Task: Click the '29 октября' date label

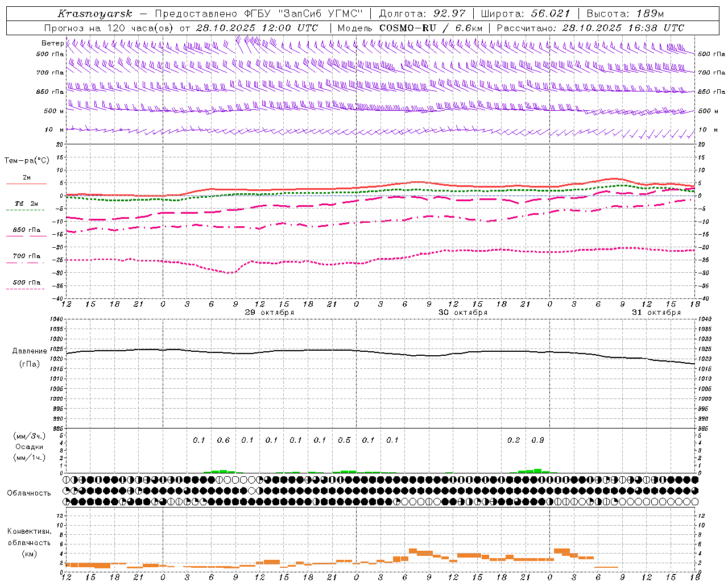Action: pyautogui.click(x=269, y=312)
